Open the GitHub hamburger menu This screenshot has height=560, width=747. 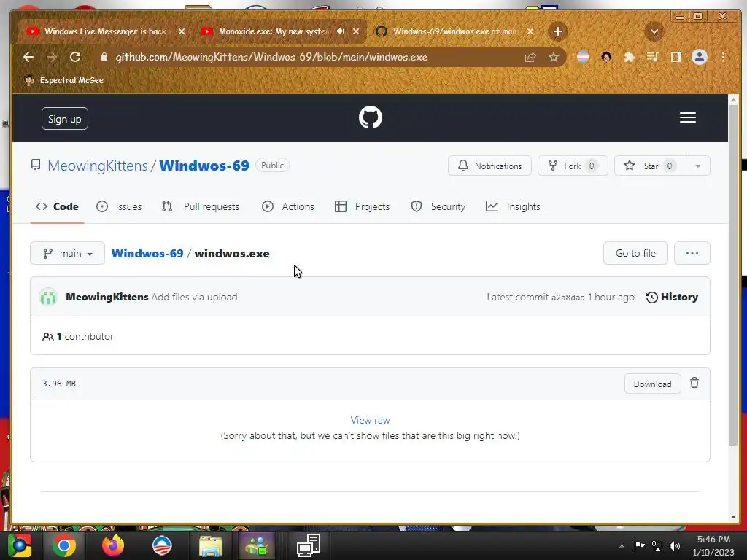coord(687,117)
